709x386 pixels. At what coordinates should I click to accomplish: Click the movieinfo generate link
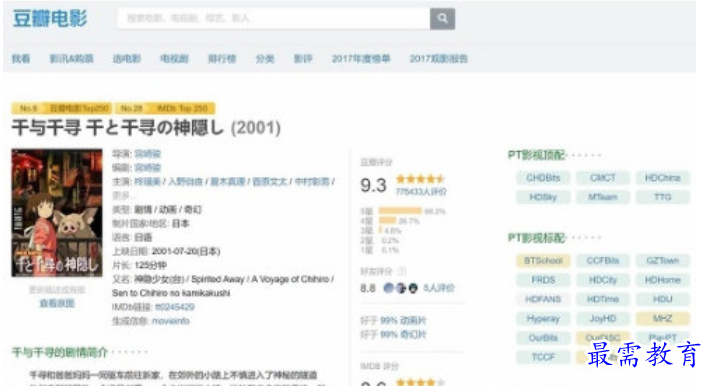pyautogui.click(x=170, y=321)
